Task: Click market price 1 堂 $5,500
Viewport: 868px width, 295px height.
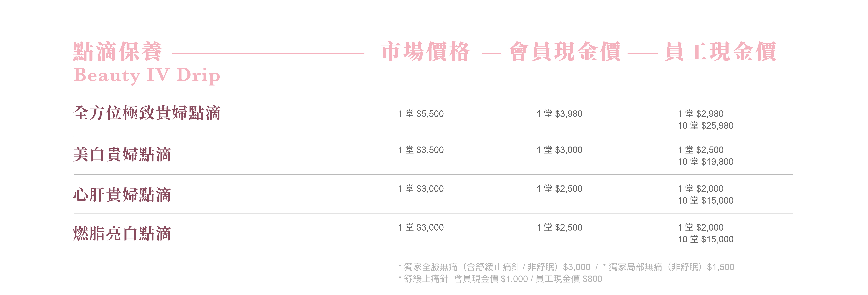Action: coord(421,114)
